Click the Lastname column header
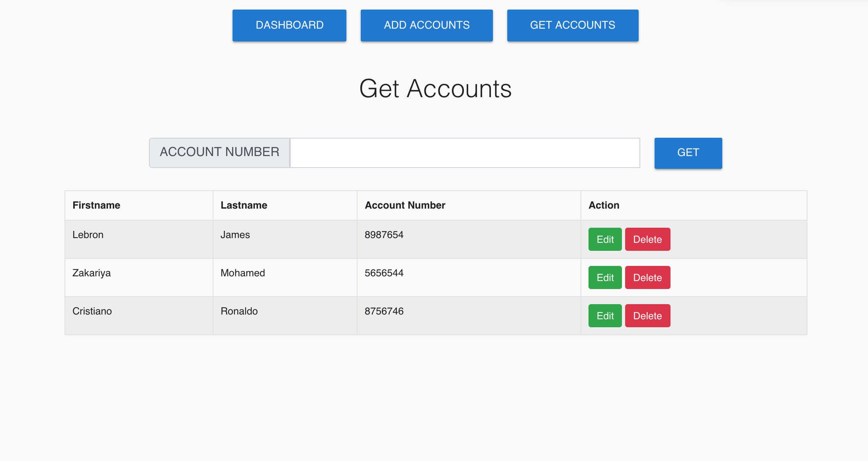 [244, 205]
